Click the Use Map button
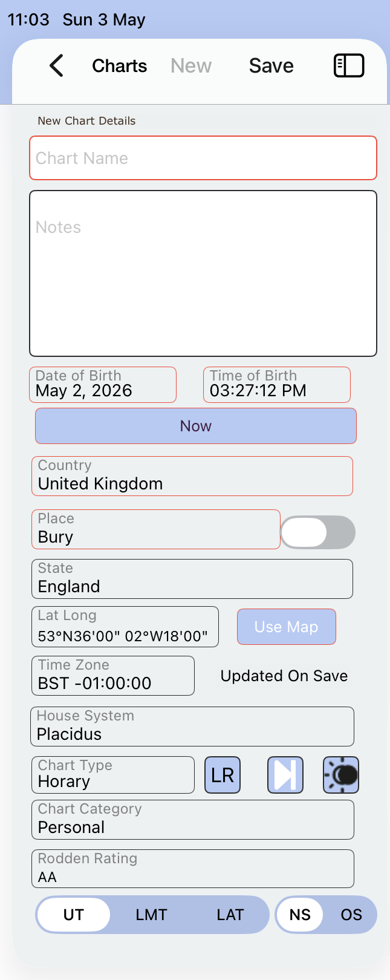Screen dimensions: 390x980 287,627
